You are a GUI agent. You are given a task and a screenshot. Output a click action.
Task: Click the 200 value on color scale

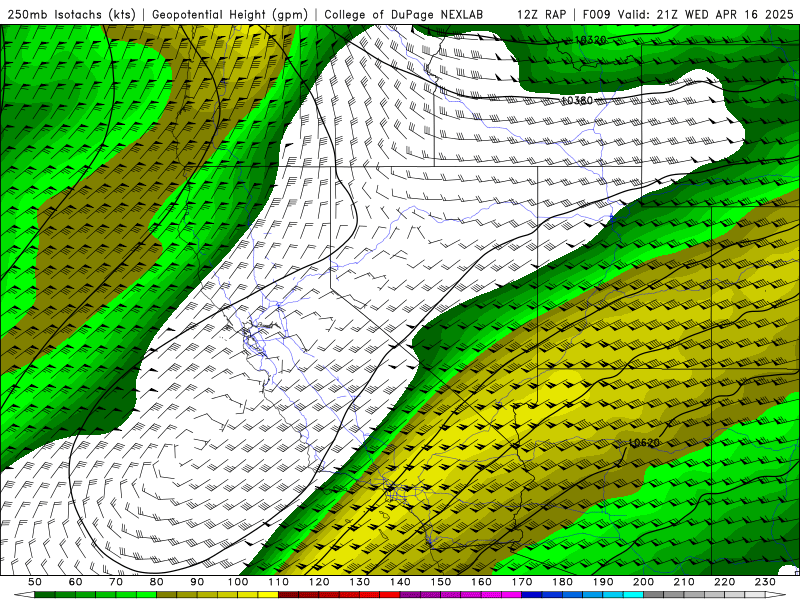tap(643, 582)
